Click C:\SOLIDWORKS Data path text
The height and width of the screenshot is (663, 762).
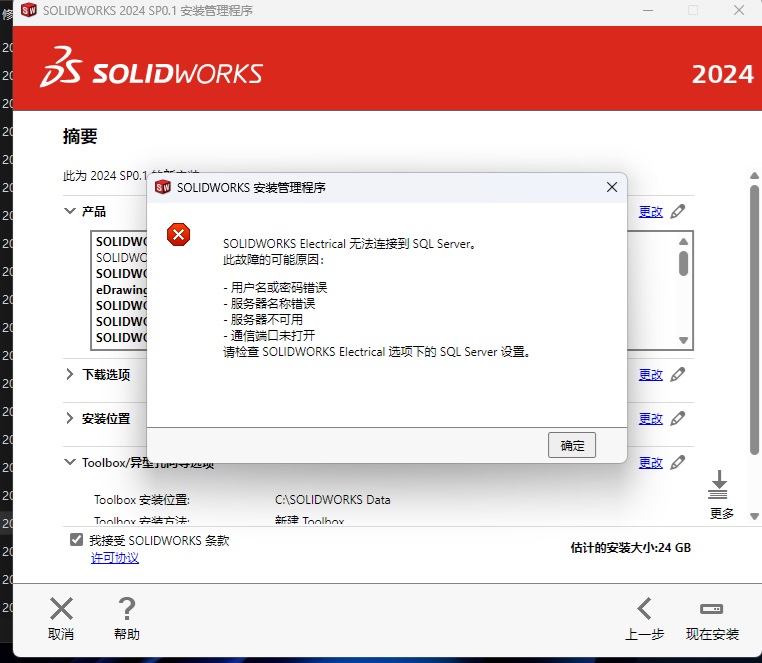pyautogui.click(x=332, y=500)
